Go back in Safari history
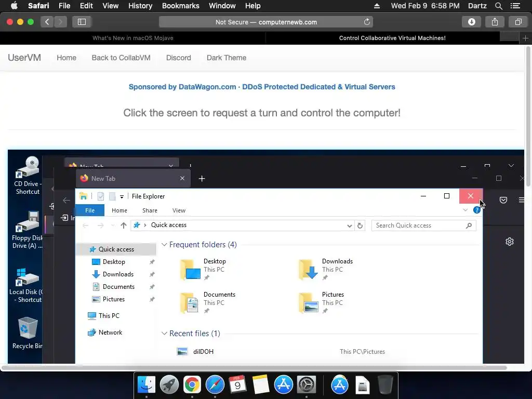This screenshot has height=399, width=532. [47, 22]
